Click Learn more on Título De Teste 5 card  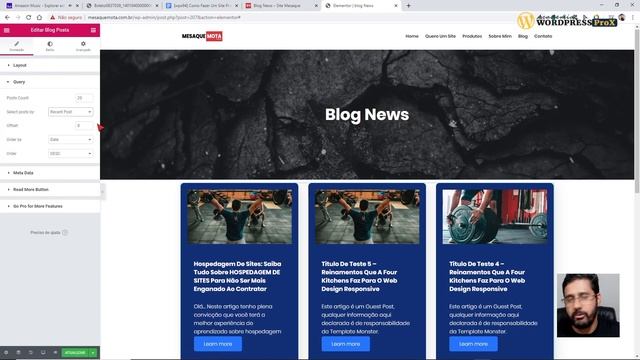pyautogui.click(x=346, y=344)
